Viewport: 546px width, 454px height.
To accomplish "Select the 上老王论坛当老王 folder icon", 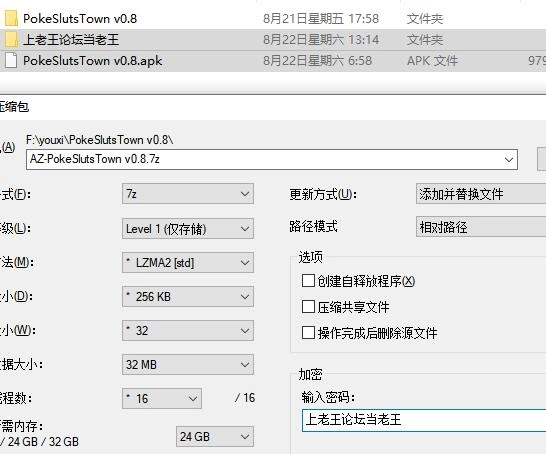I will pos(11,40).
